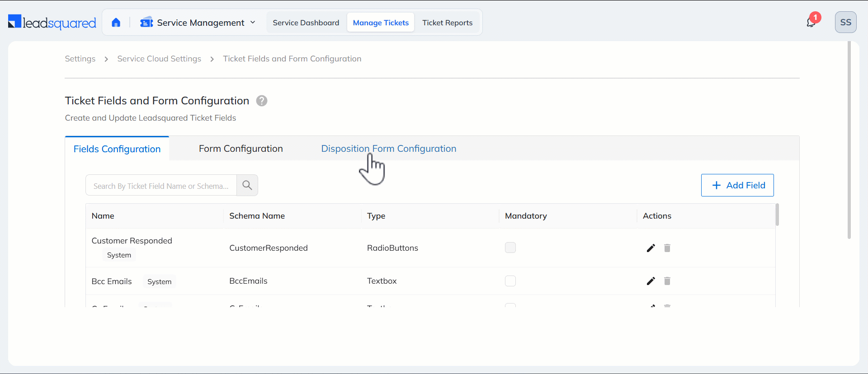Open the SS user profile avatar
Screen dimensions: 868x374
[x=845, y=22]
